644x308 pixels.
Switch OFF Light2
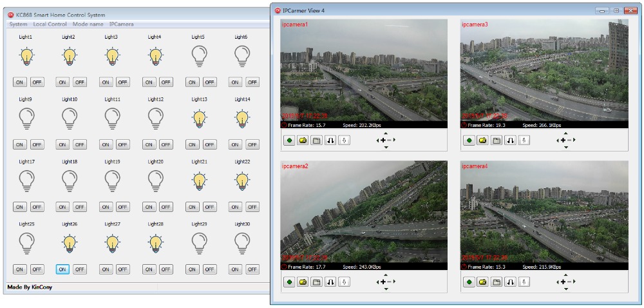pyautogui.click(x=80, y=82)
